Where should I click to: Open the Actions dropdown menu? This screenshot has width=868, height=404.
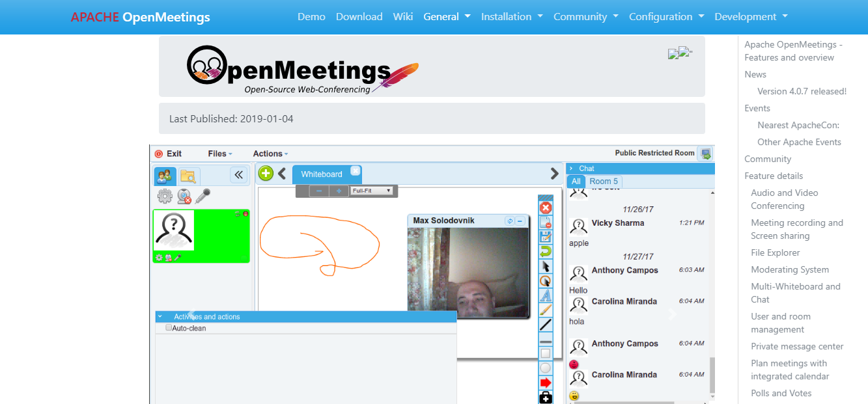click(x=270, y=154)
